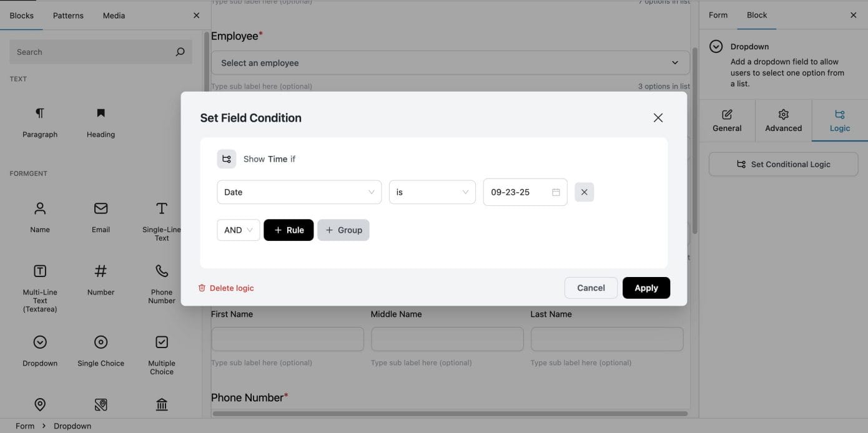Add the Multiple Choice block
Viewport: 868px width, 433px height.
point(162,343)
